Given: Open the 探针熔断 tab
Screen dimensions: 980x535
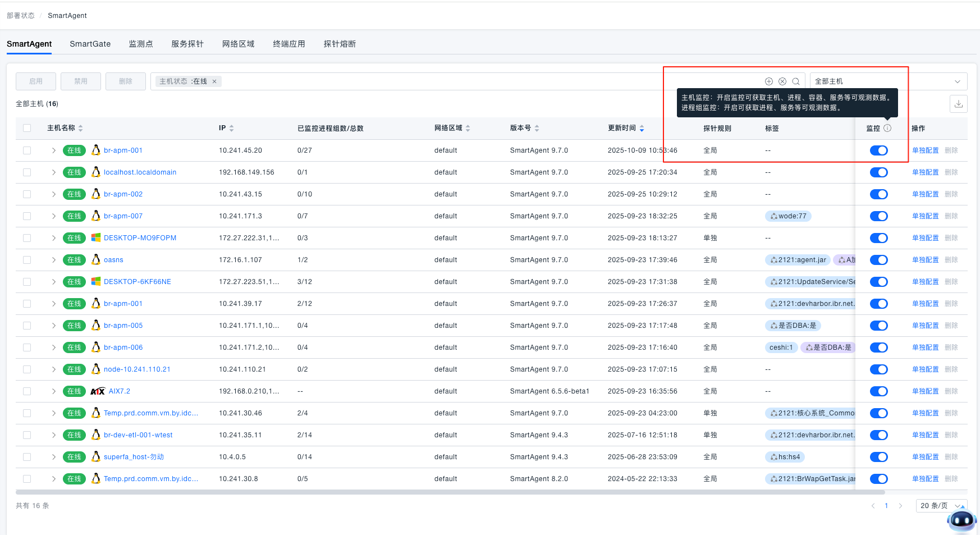Looking at the screenshot, I should [x=340, y=44].
